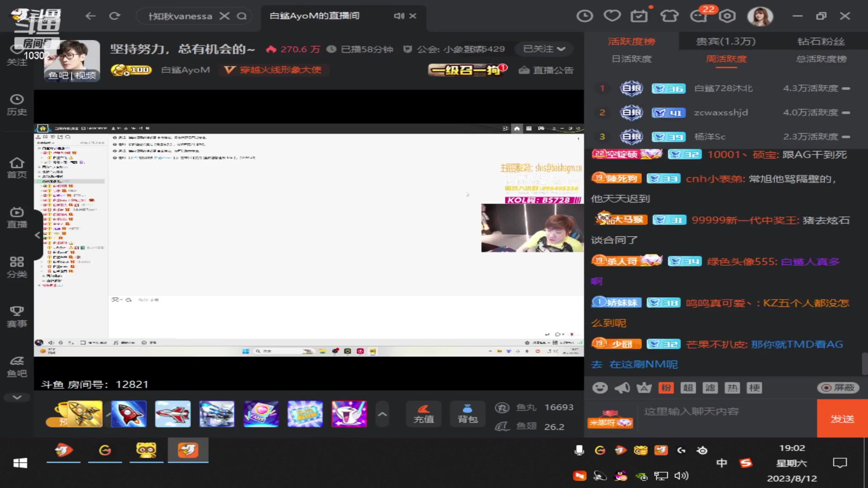Click ranked user 杨洋Sc

[710, 136]
